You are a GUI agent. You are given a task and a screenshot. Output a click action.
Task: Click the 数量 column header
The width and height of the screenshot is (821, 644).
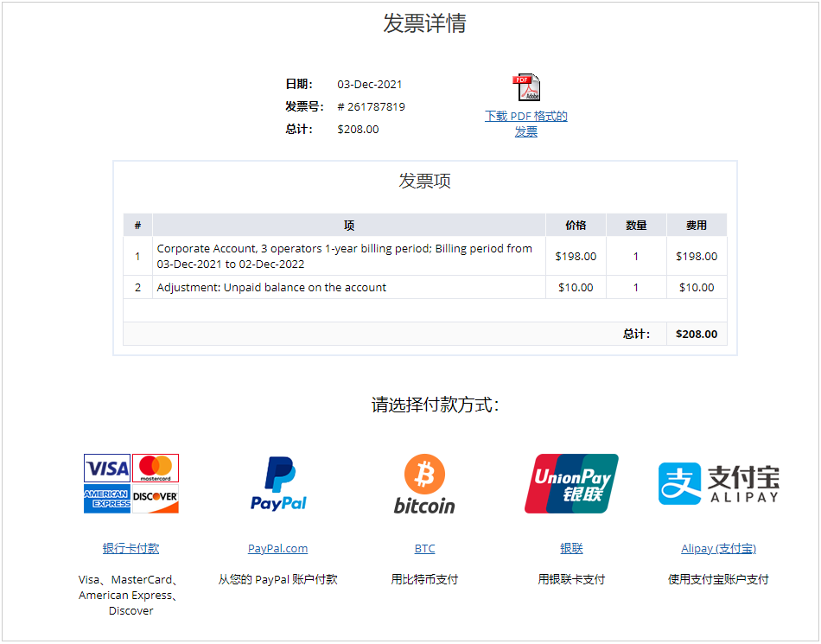click(x=636, y=225)
